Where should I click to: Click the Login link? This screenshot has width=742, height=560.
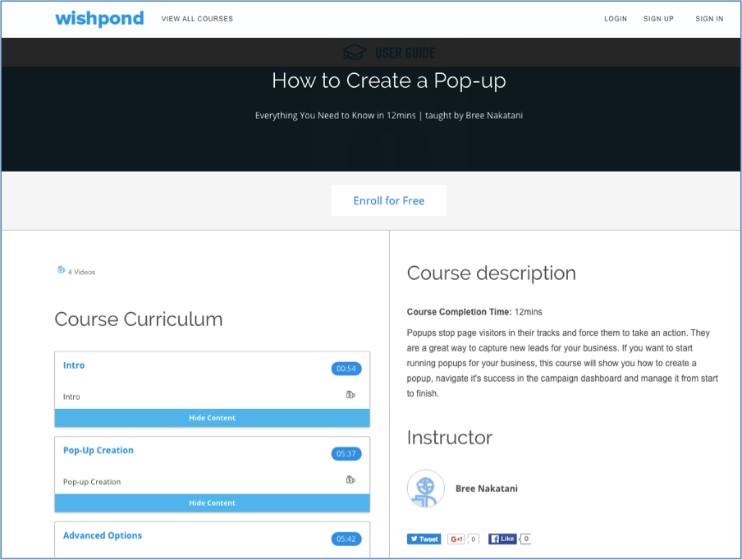(615, 19)
